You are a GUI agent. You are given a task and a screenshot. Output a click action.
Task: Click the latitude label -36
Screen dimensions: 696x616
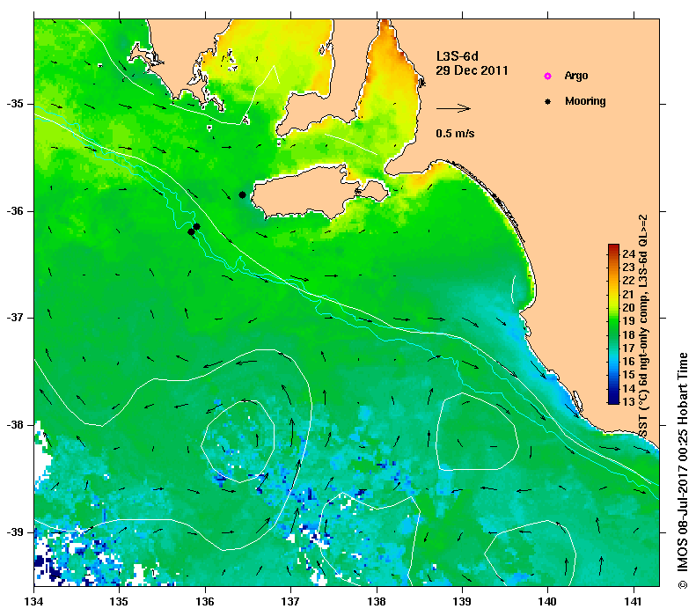[x=15, y=211]
